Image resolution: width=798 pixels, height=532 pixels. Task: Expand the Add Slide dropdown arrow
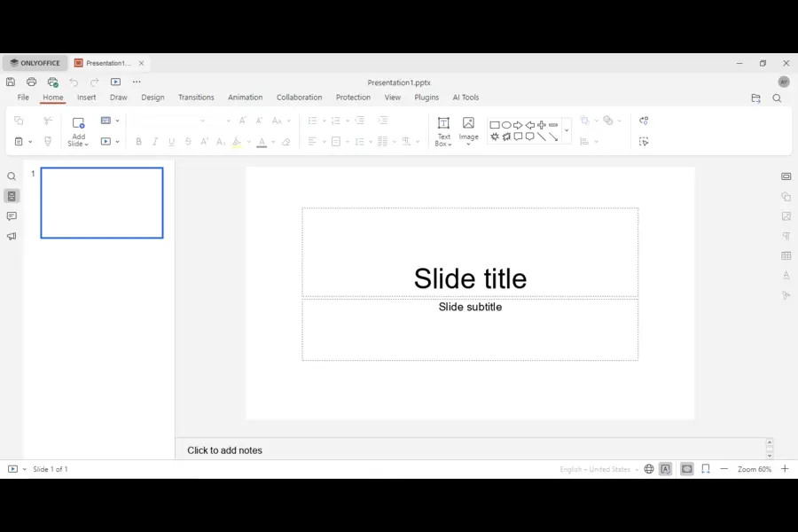(87, 145)
